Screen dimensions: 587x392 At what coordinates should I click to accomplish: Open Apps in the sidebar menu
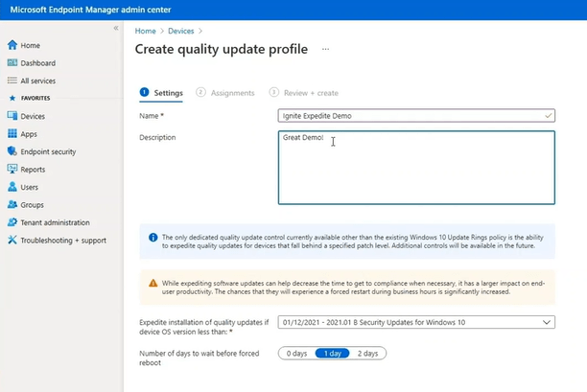(x=29, y=134)
